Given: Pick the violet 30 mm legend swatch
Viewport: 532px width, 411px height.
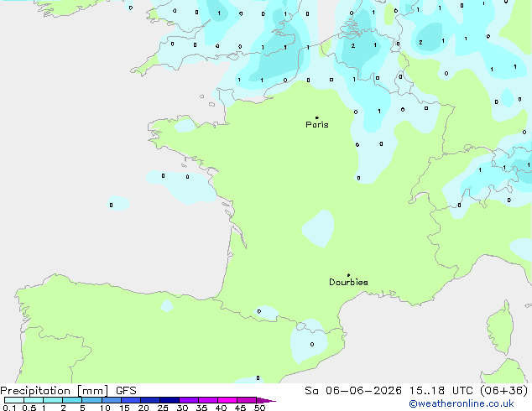Looking at the screenshot, I should (188, 400).
